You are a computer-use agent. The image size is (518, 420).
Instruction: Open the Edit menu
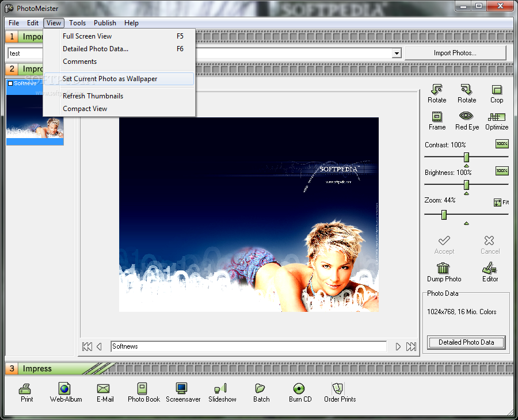click(33, 23)
